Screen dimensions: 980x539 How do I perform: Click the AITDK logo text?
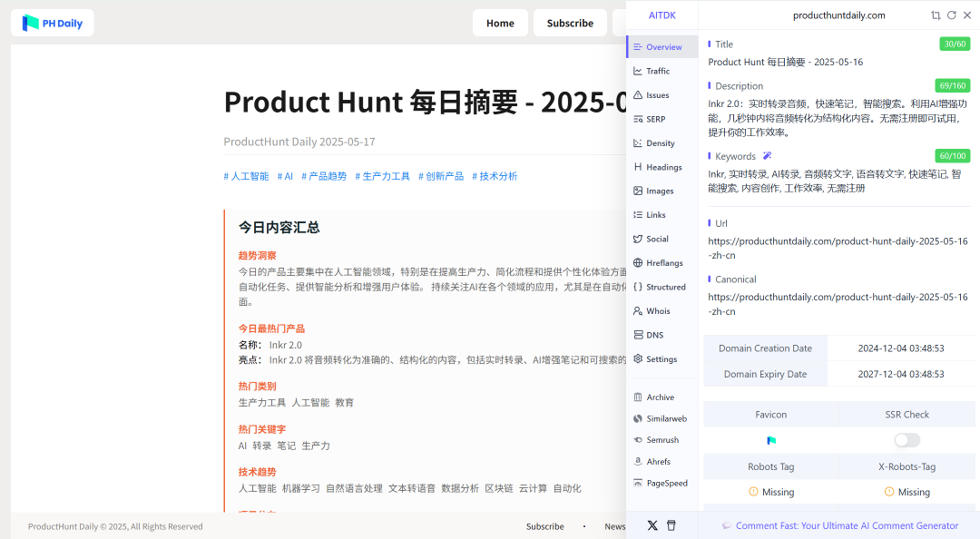[x=661, y=15]
